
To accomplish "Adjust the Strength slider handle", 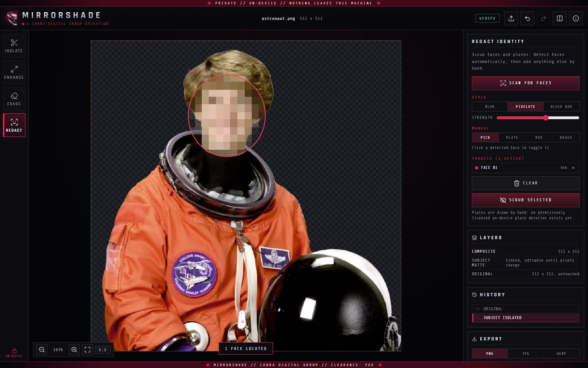I will (546, 118).
